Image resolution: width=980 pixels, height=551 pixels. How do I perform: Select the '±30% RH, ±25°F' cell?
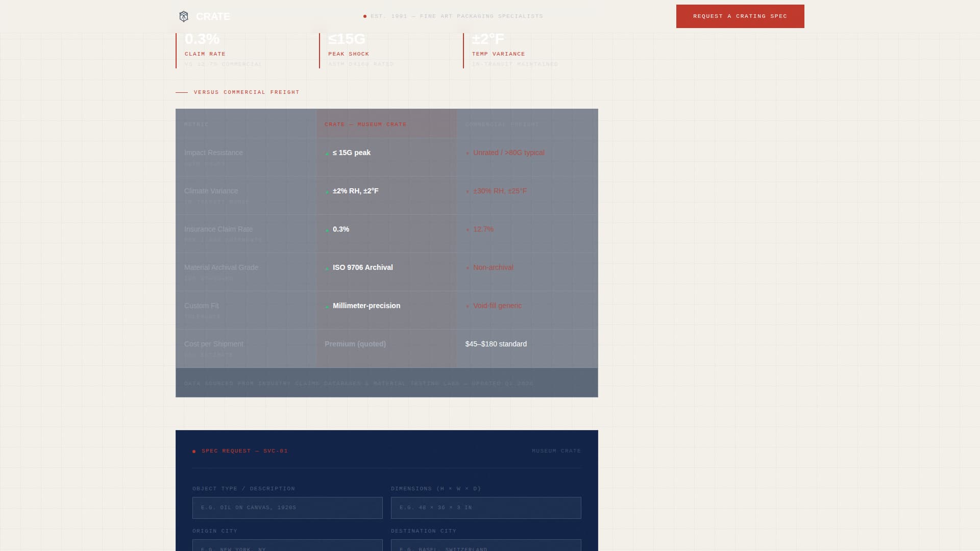tap(500, 191)
